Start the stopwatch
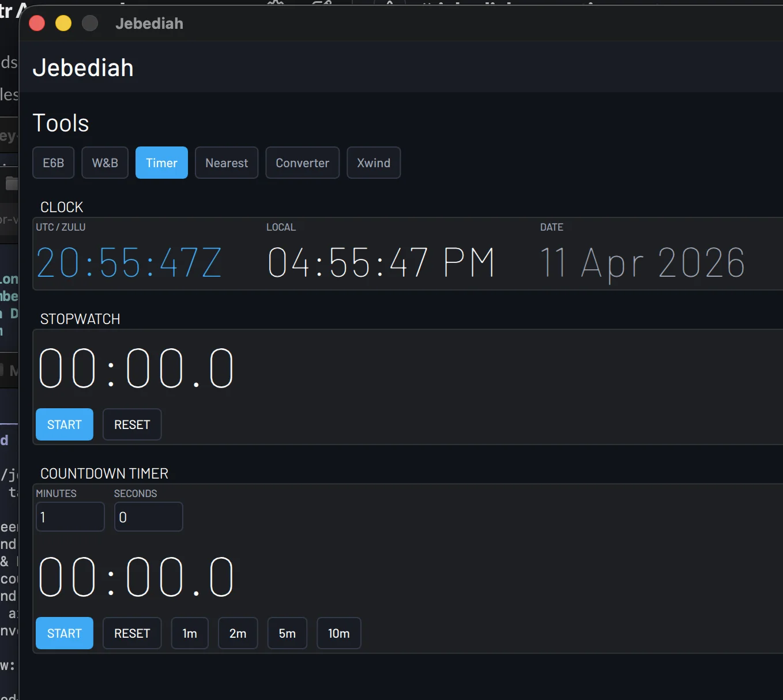The image size is (783, 700). pos(63,424)
